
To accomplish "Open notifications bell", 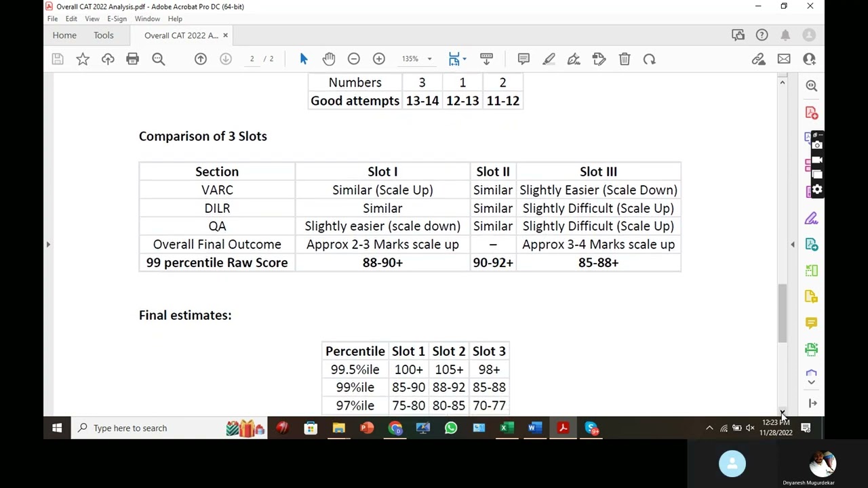I will 785,35.
